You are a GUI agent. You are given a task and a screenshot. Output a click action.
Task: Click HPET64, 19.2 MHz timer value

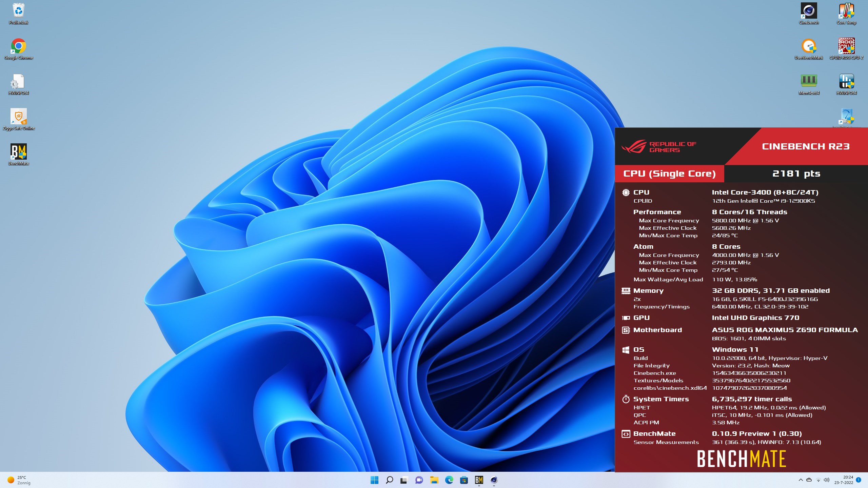pos(769,408)
